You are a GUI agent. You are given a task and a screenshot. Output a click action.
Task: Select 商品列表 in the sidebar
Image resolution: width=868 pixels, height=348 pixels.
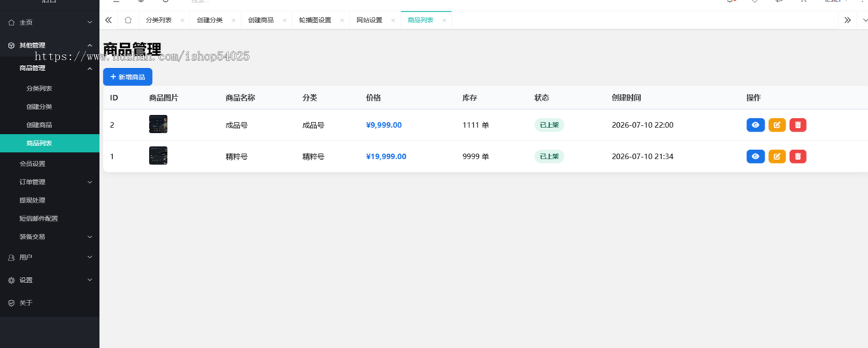click(x=39, y=143)
